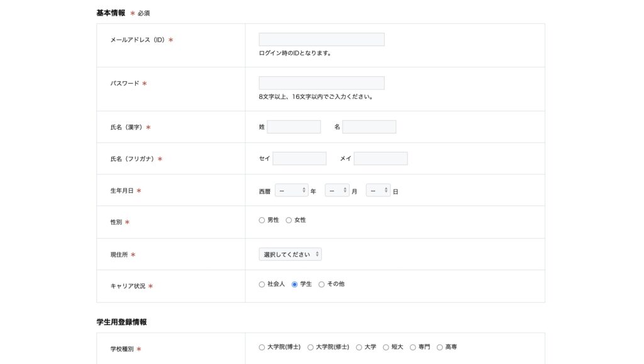Select 大学院(博士) as school type
Viewport: 644px width, 364px height.
pos(262,348)
